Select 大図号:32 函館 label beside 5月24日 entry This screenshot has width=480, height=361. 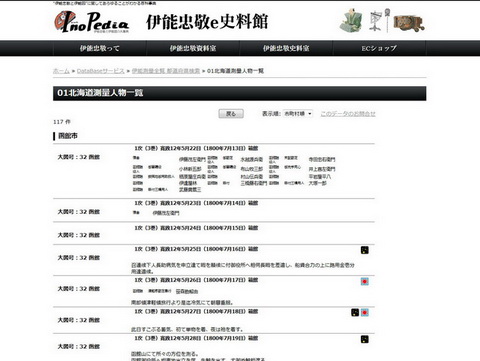(79, 235)
